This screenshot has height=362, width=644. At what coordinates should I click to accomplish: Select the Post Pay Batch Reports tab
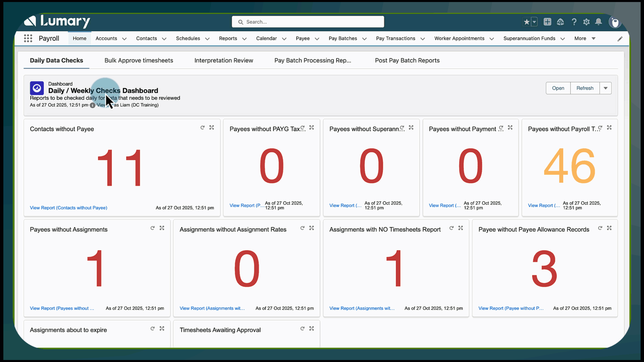tap(407, 60)
